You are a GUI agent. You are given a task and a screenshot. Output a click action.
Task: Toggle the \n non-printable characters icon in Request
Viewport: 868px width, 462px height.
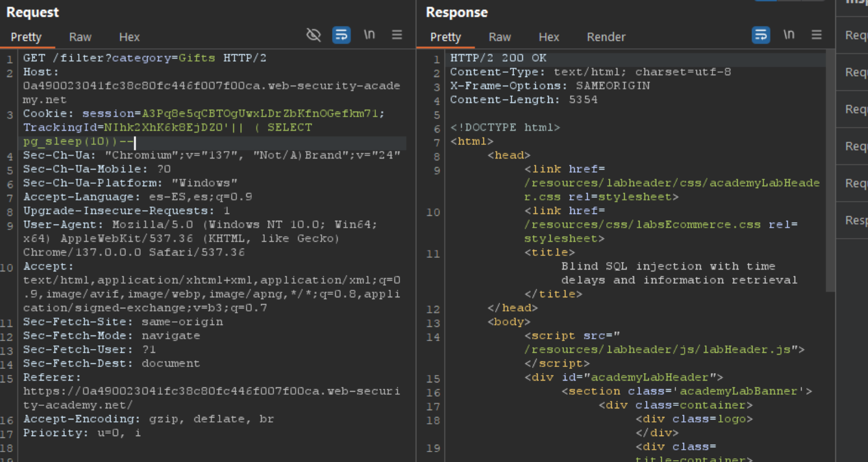pyautogui.click(x=369, y=35)
